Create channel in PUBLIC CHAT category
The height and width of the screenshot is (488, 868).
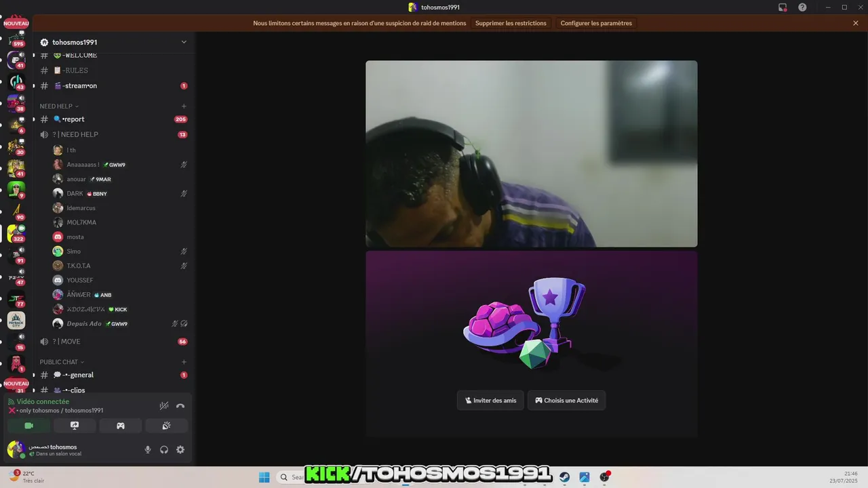[x=184, y=362]
